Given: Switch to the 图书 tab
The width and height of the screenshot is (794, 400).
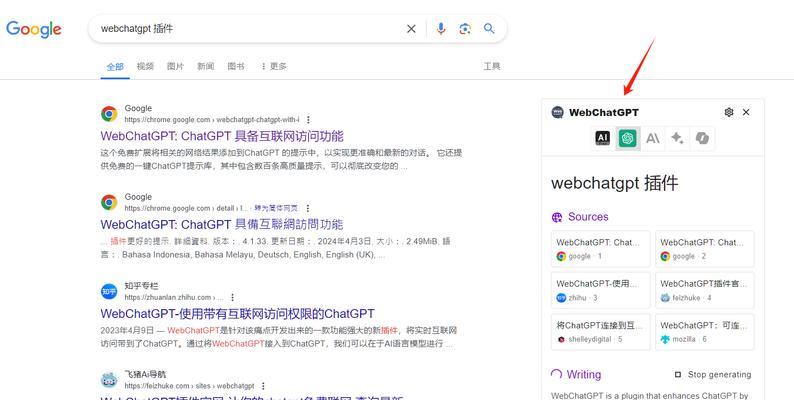Looking at the screenshot, I should [x=235, y=66].
